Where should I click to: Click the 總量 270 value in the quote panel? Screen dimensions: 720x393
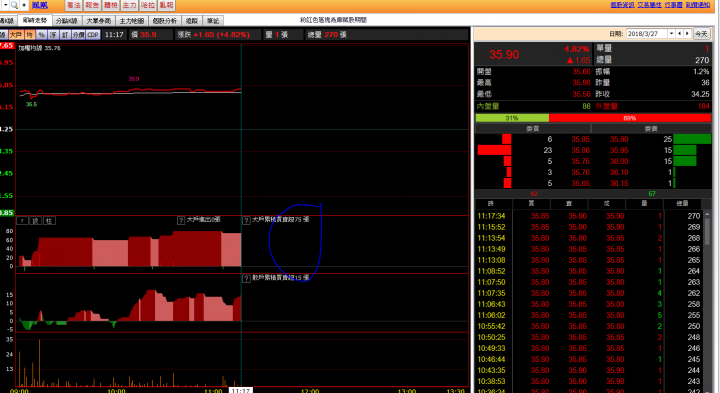point(701,60)
